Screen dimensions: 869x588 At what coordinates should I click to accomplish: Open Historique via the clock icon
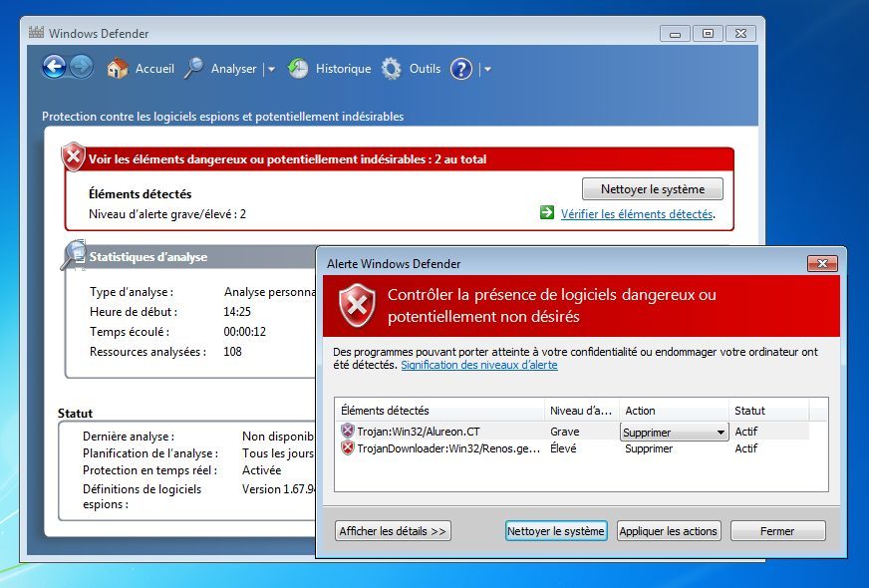click(x=298, y=69)
